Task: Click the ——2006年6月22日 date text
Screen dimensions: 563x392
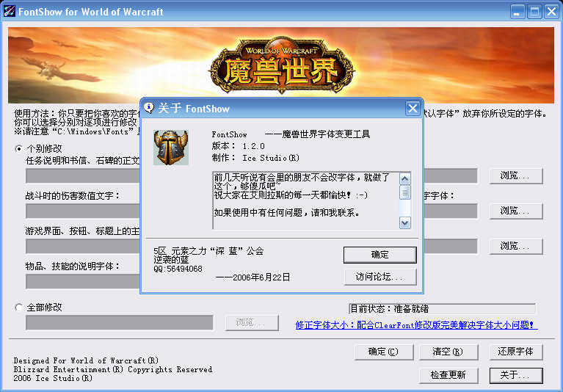Action: (x=253, y=277)
